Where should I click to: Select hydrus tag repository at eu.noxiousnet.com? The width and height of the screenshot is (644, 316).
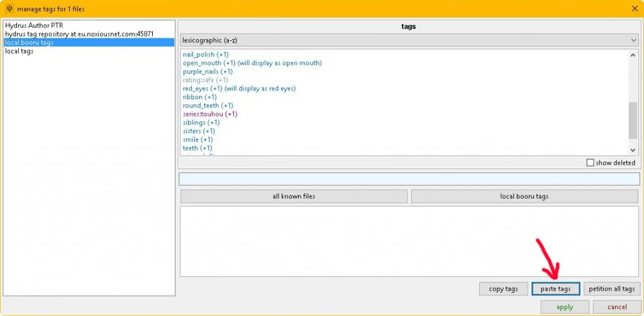[79, 34]
